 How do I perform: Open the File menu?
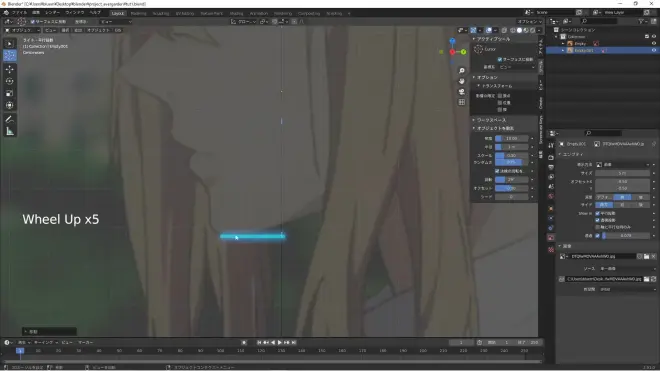[19, 13]
